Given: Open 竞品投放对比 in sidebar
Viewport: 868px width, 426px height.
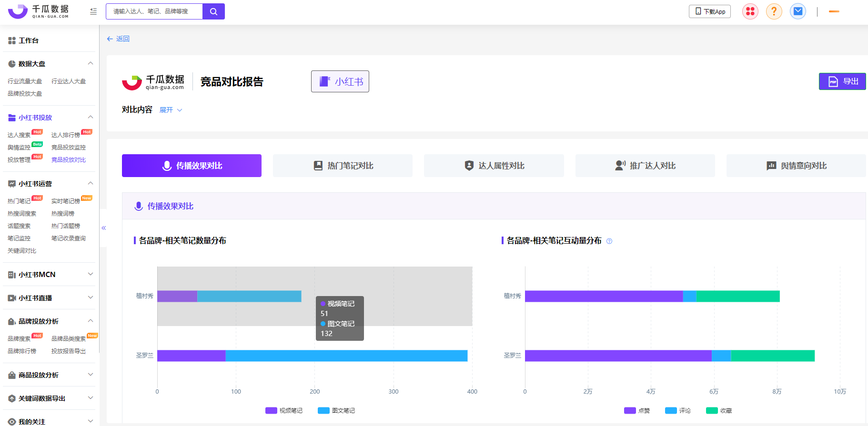Looking at the screenshot, I should pyautogui.click(x=69, y=160).
